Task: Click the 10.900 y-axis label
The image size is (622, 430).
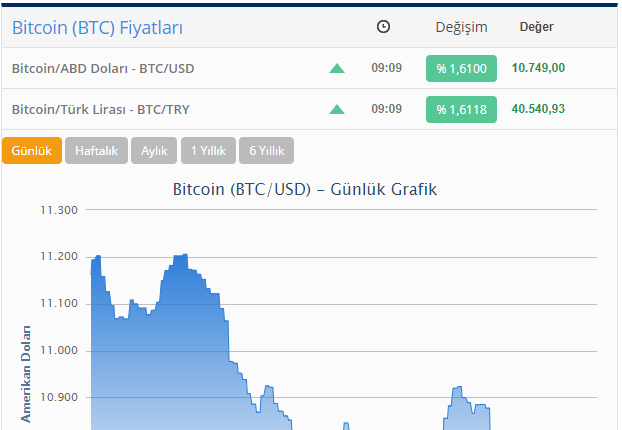Action: pos(59,397)
